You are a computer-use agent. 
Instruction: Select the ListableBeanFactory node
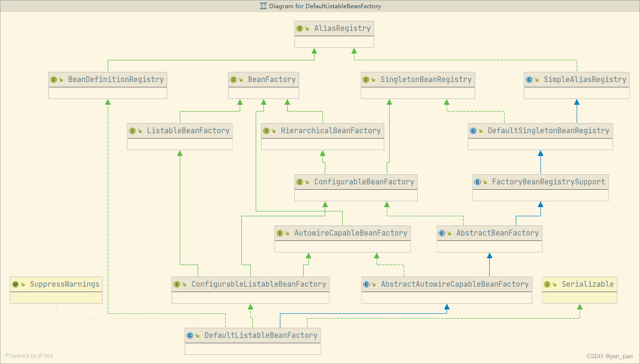coord(180,137)
